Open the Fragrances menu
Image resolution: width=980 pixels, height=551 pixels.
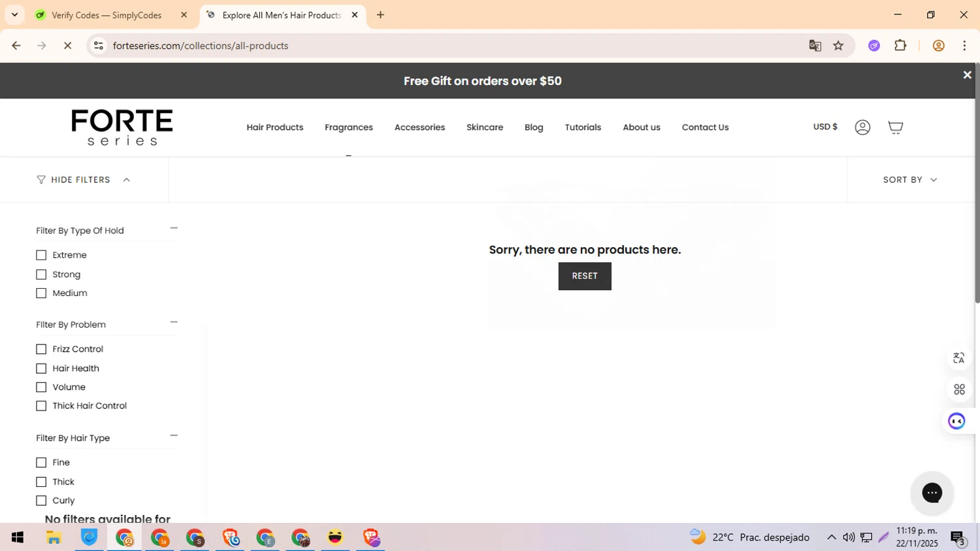point(349,127)
